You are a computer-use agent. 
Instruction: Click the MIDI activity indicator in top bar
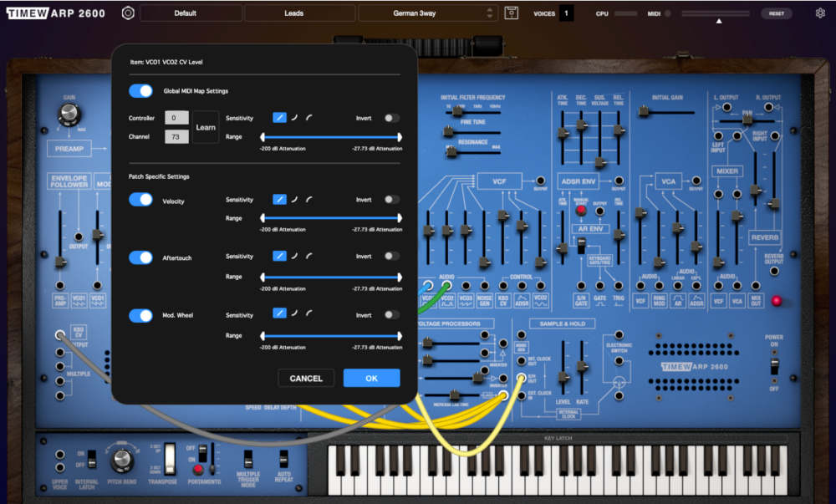[x=669, y=13]
